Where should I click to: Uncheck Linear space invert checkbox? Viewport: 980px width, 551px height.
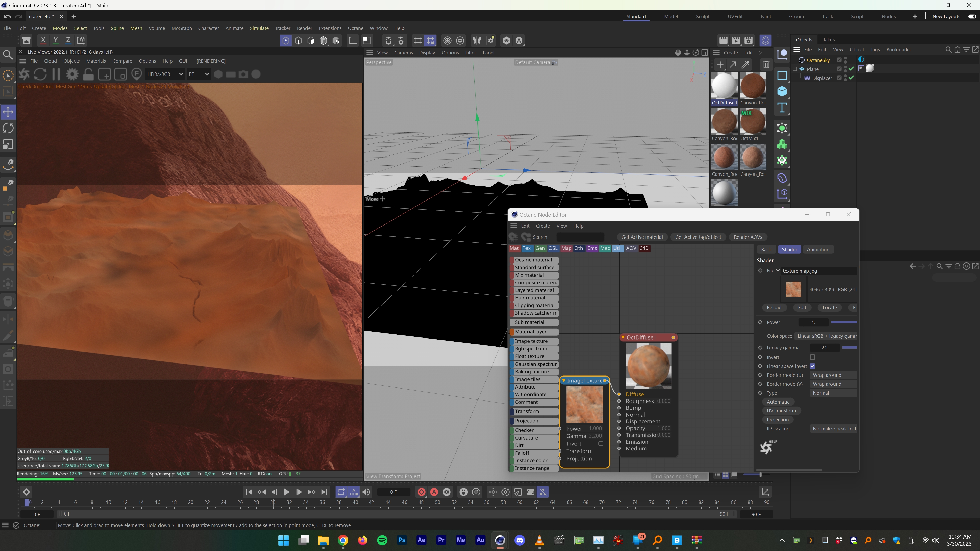[812, 366]
